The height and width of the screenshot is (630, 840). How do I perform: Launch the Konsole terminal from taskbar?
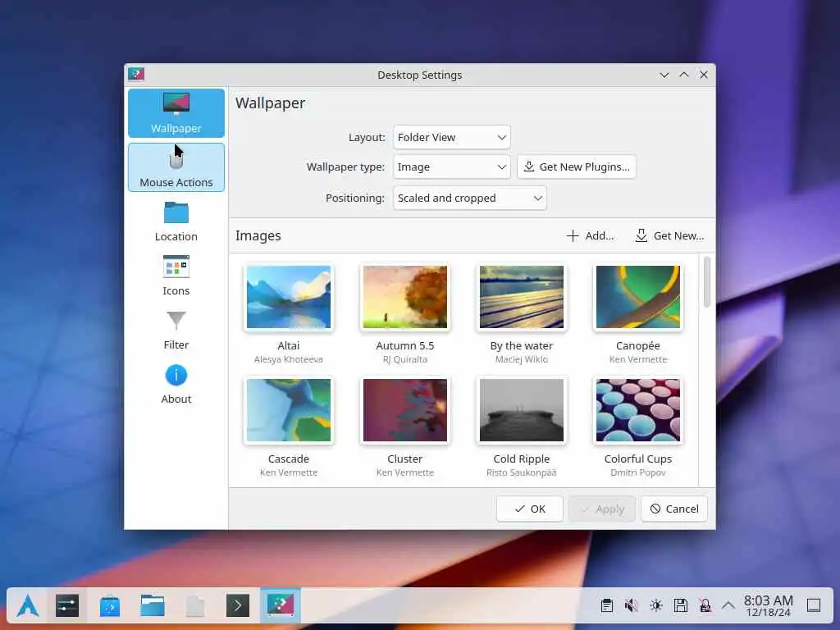coord(238,606)
